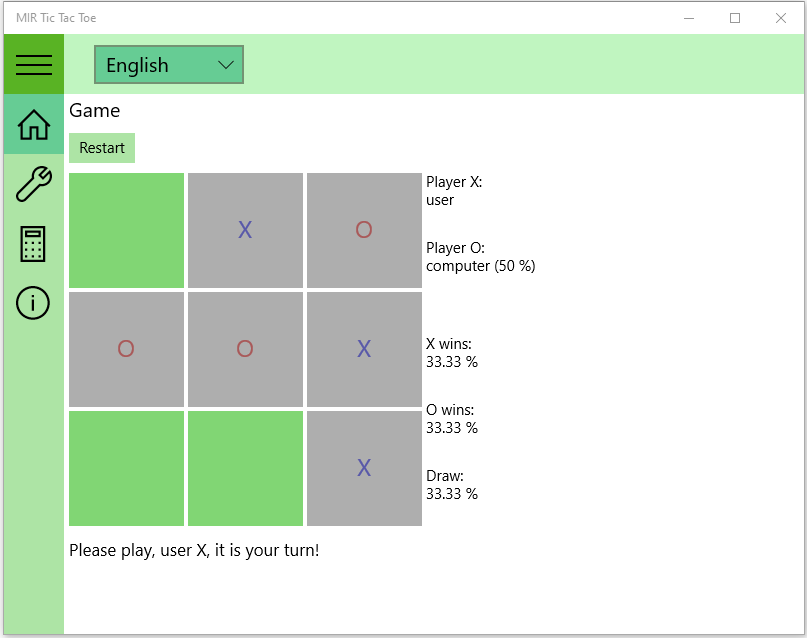The height and width of the screenshot is (638, 807).
Task: Click the X in the middle-right cell
Action: pyautogui.click(x=364, y=348)
